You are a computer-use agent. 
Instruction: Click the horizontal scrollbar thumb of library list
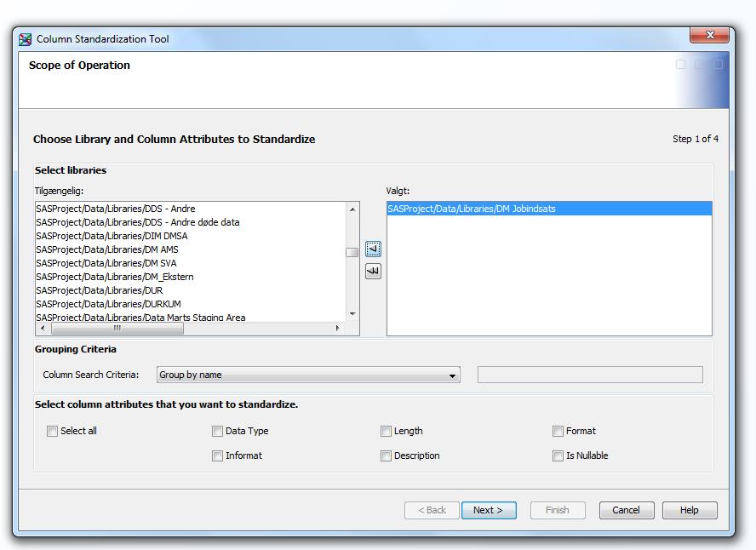point(117,329)
